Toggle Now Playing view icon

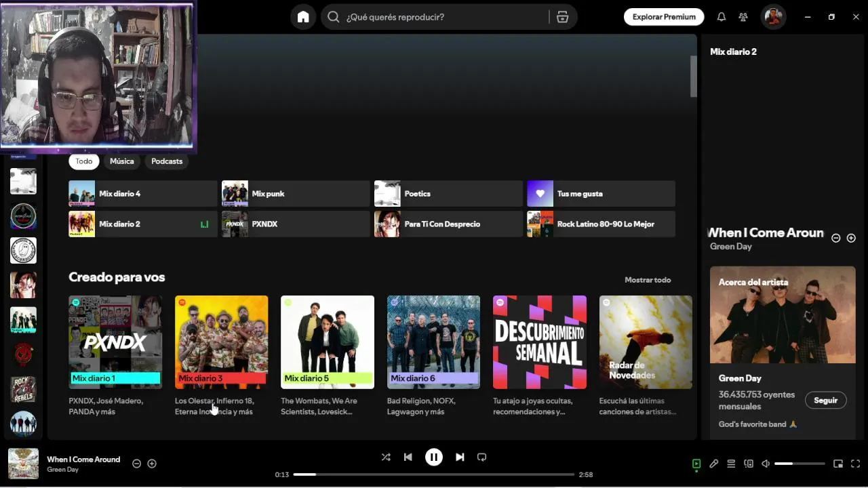(696, 464)
